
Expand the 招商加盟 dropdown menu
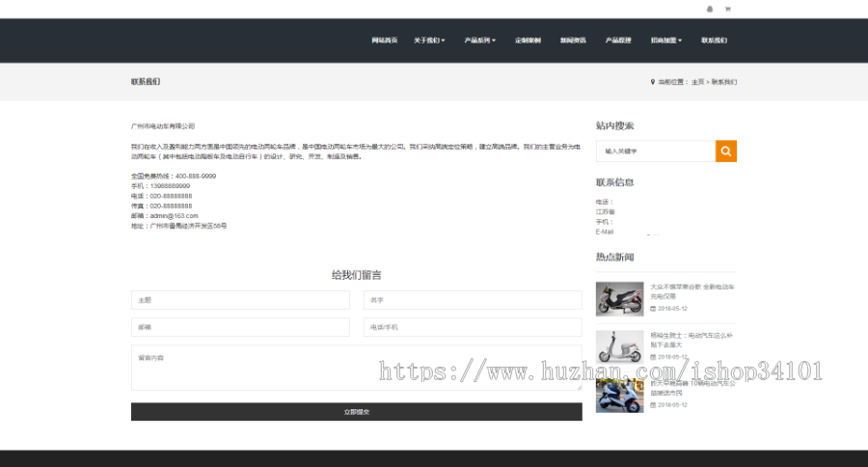click(x=666, y=40)
